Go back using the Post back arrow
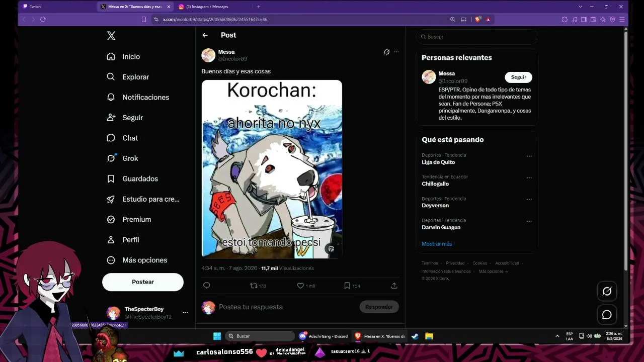The image size is (644, 362). pyautogui.click(x=205, y=35)
